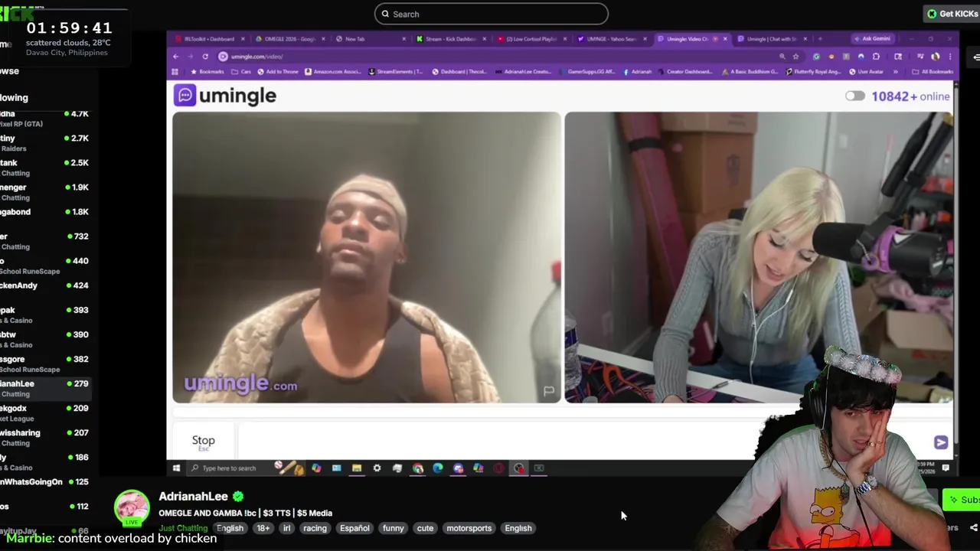
Task: Click the File Explorer taskbar icon
Action: click(x=357, y=468)
